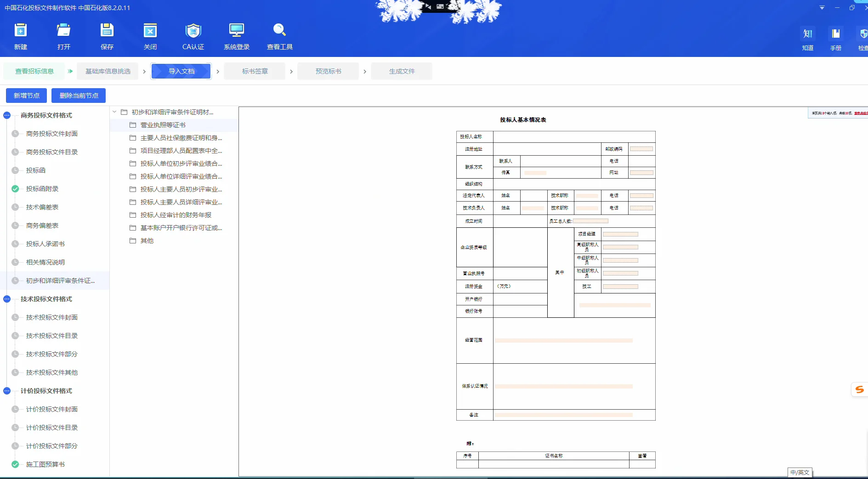Collapse the 初步和详细评审条件证明材... root folder

114,112
